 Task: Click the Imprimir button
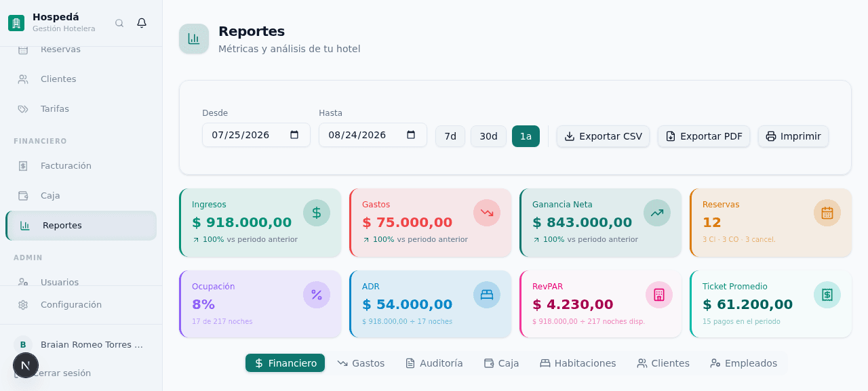(x=793, y=136)
